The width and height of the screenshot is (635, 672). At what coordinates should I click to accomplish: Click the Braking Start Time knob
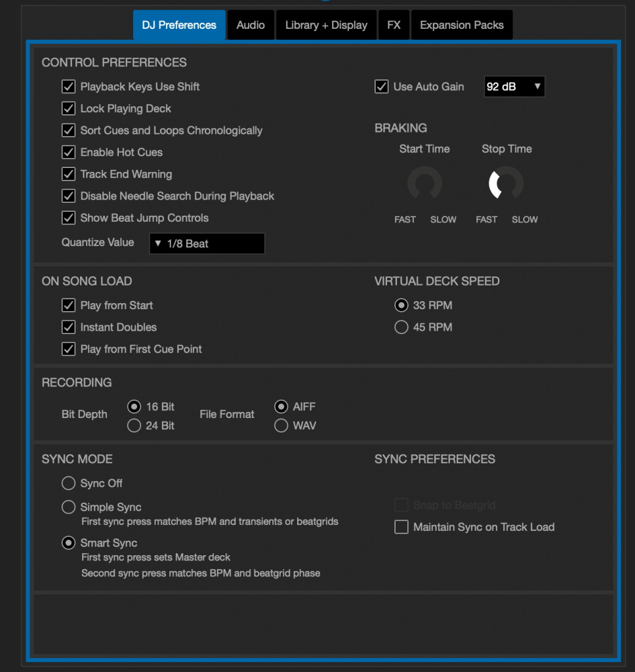click(424, 184)
